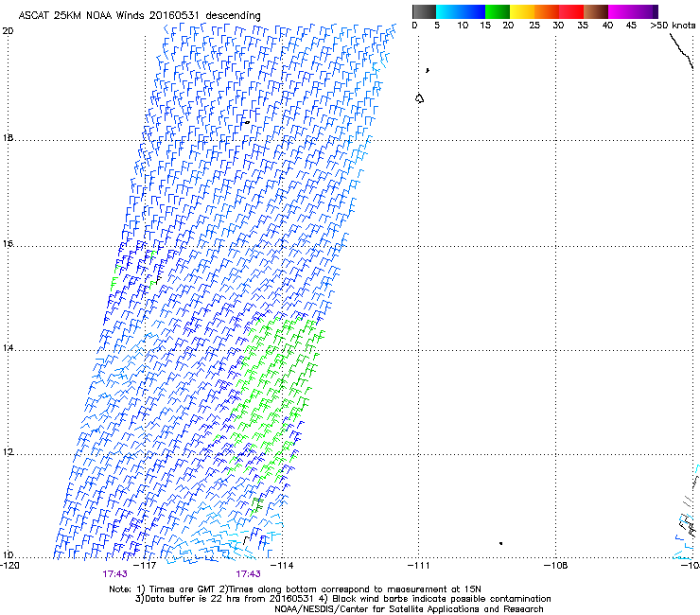Click the longitude label '-108'
Viewport: 700px width, 615px height.
coord(556,566)
